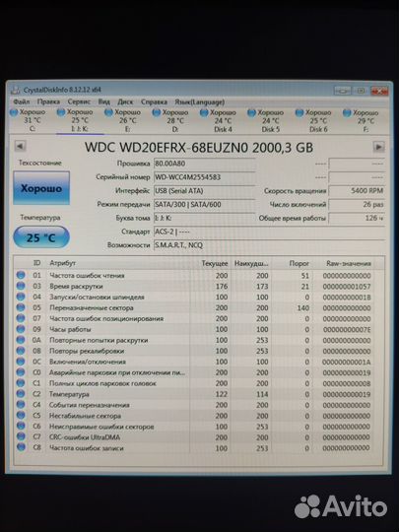This screenshot has width=399, height=532.
Task: Open the Язык(Language) menu
Action: click(x=199, y=101)
